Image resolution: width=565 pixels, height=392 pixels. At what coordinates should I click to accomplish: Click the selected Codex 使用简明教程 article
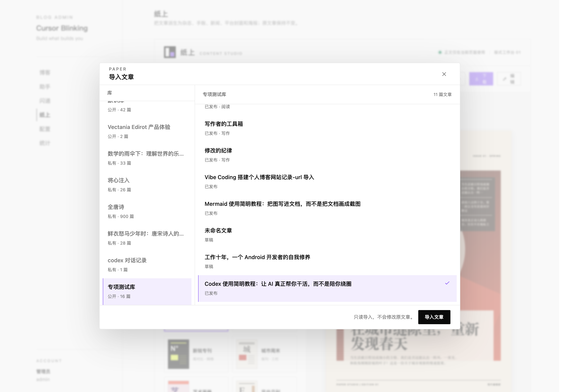pos(327,288)
